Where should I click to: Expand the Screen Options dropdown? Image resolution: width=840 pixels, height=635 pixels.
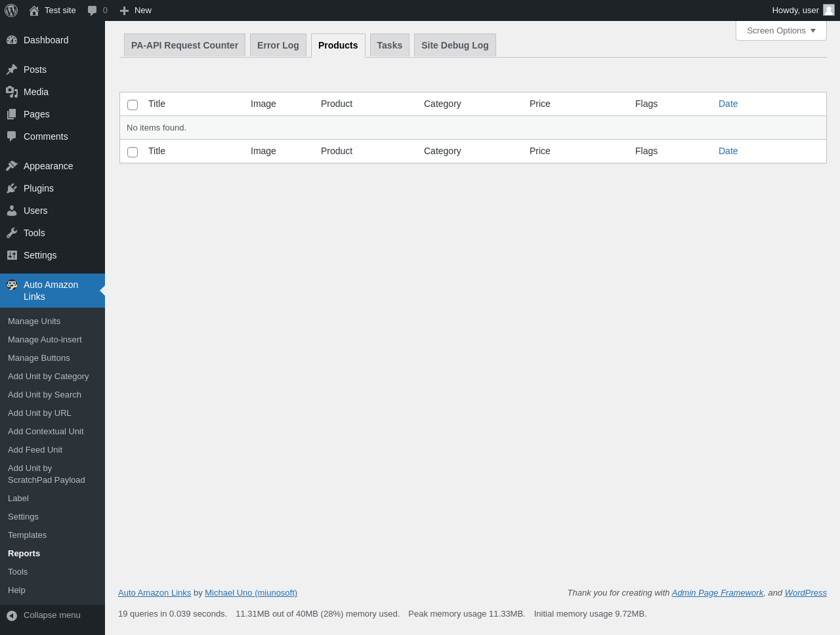coord(781,31)
